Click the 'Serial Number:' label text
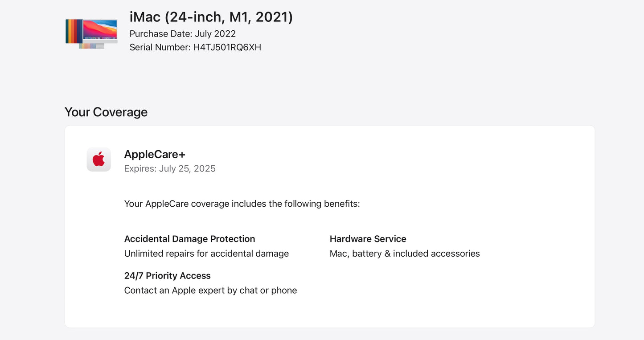 [x=160, y=47]
